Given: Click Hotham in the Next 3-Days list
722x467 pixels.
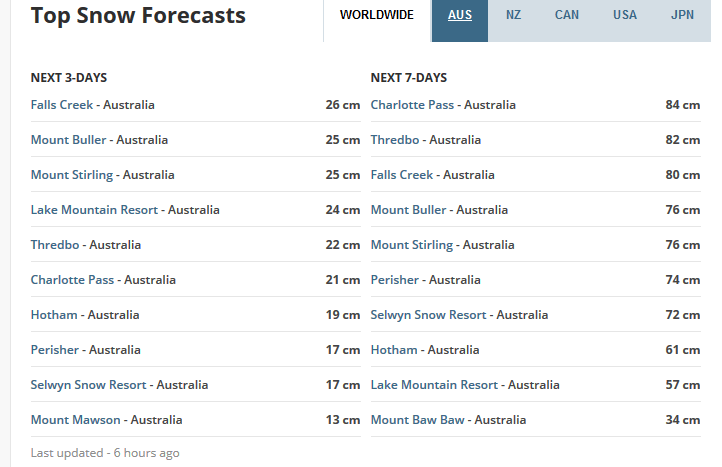Looking at the screenshot, I should 54,315.
